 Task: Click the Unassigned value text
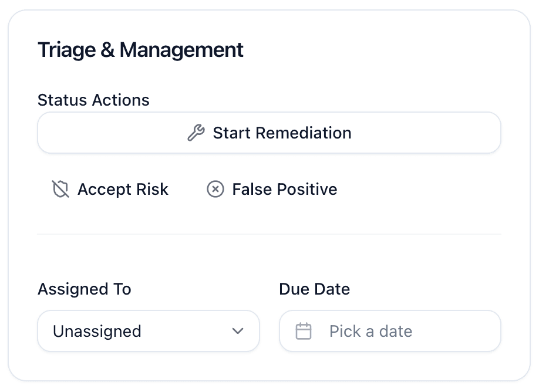click(96, 331)
